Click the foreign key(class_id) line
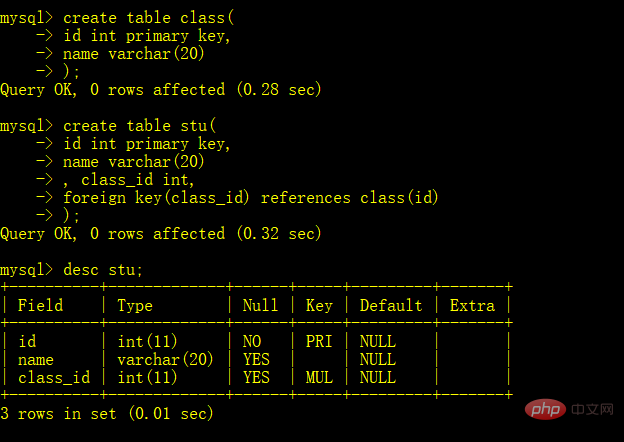 [251, 198]
